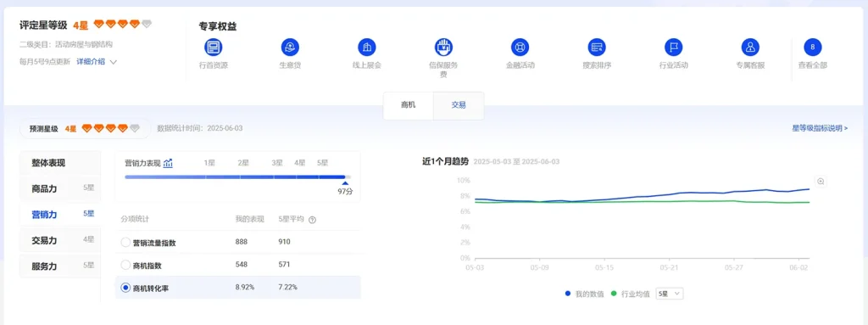
Task: Select 整体表现 in the side menu
Action: pyautogui.click(x=60, y=163)
